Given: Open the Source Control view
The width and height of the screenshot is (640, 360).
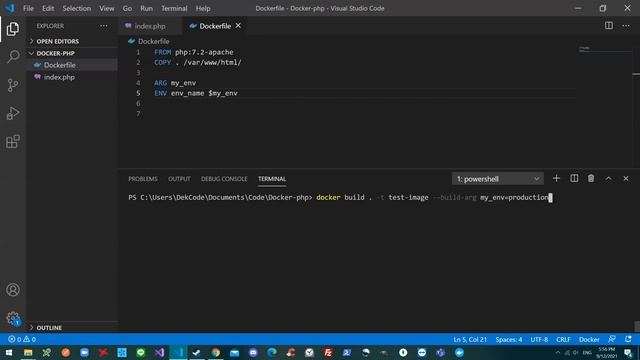Looking at the screenshot, I should (13, 85).
